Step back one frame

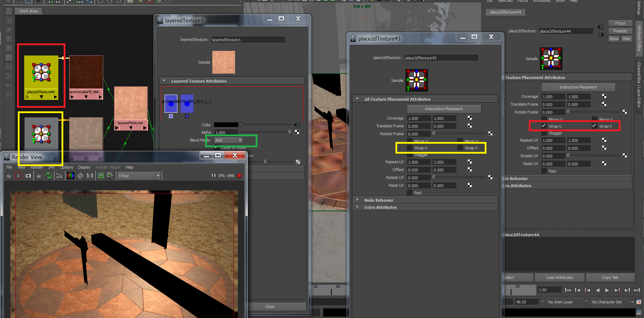click(x=578, y=290)
